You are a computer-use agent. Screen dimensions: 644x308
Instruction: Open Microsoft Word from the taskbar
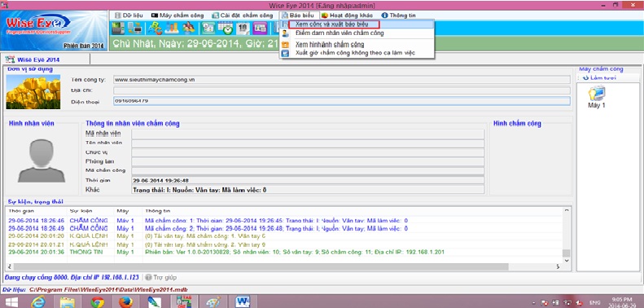242,301
